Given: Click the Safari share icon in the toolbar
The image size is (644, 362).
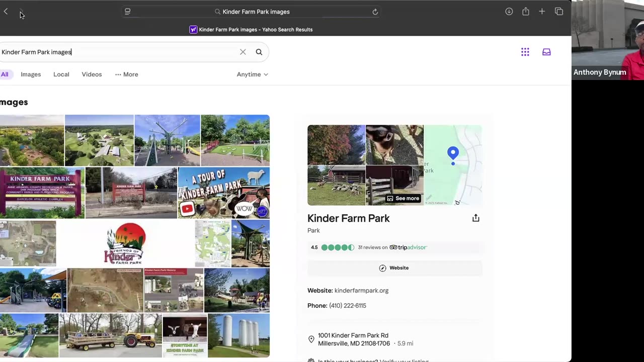Looking at the screenshot, I should (525, 12).
